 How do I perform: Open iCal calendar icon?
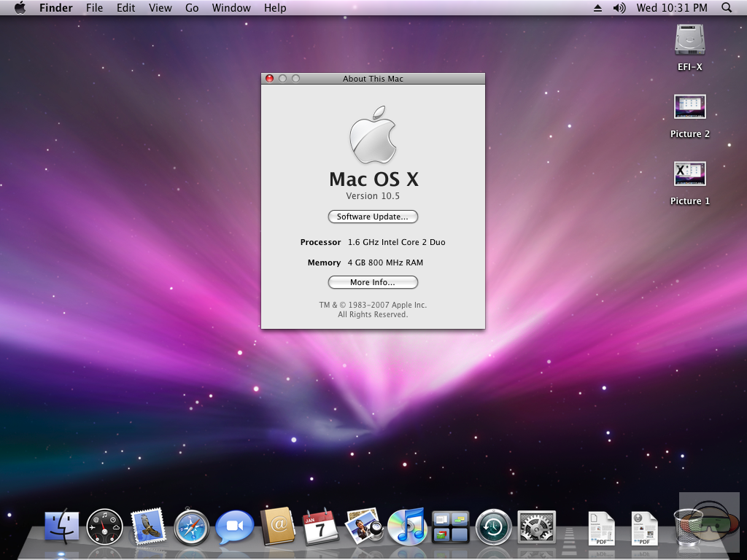coord(320,526)
